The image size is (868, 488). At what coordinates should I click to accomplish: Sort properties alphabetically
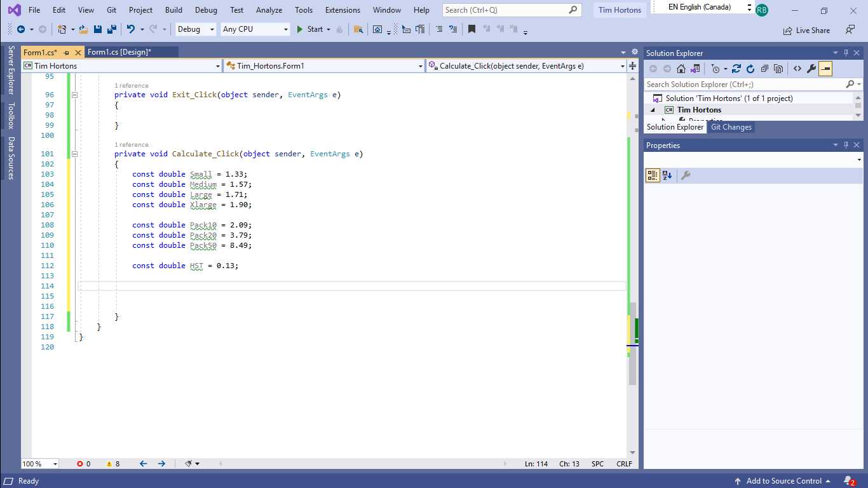point(667,175)
